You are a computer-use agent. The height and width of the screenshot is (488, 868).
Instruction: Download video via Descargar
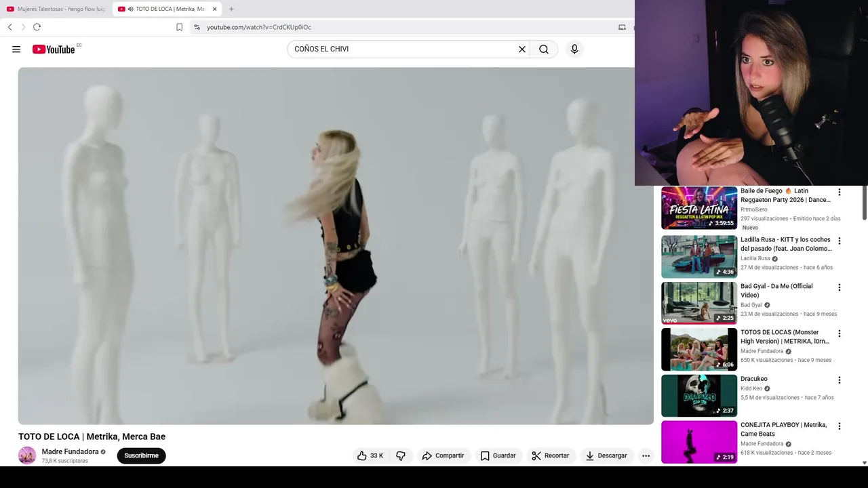(x=606, y=455)
